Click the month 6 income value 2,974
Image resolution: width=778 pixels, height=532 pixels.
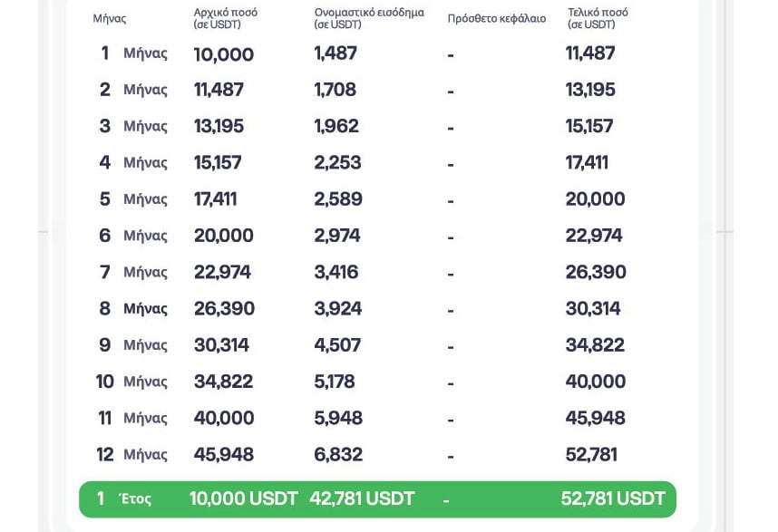[x=337, y=236]
